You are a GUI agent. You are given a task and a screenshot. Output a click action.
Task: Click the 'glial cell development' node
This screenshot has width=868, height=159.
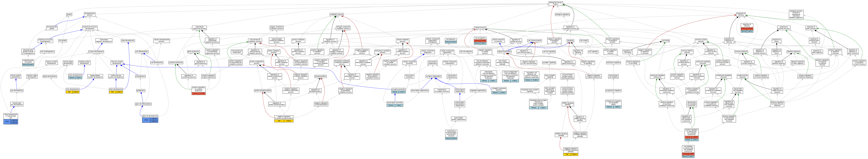(x=150, y=119)
